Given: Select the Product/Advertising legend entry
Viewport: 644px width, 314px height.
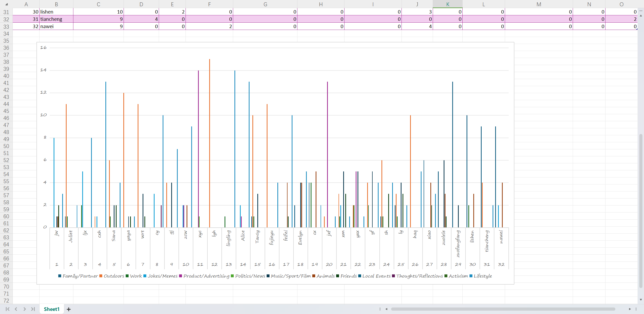Looking at the screenshot, I should click(x=206, y=276).
